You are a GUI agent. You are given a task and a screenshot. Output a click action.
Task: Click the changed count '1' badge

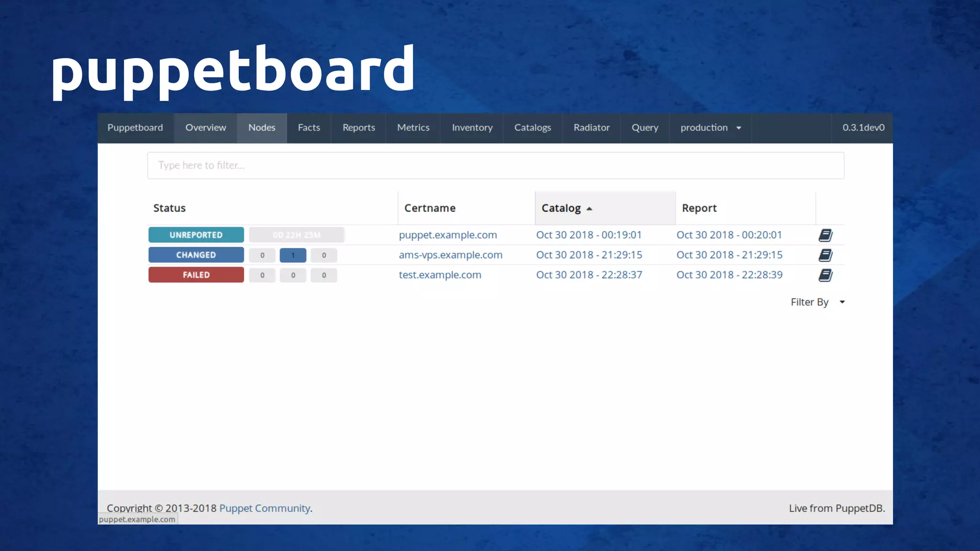coord(293,255)
